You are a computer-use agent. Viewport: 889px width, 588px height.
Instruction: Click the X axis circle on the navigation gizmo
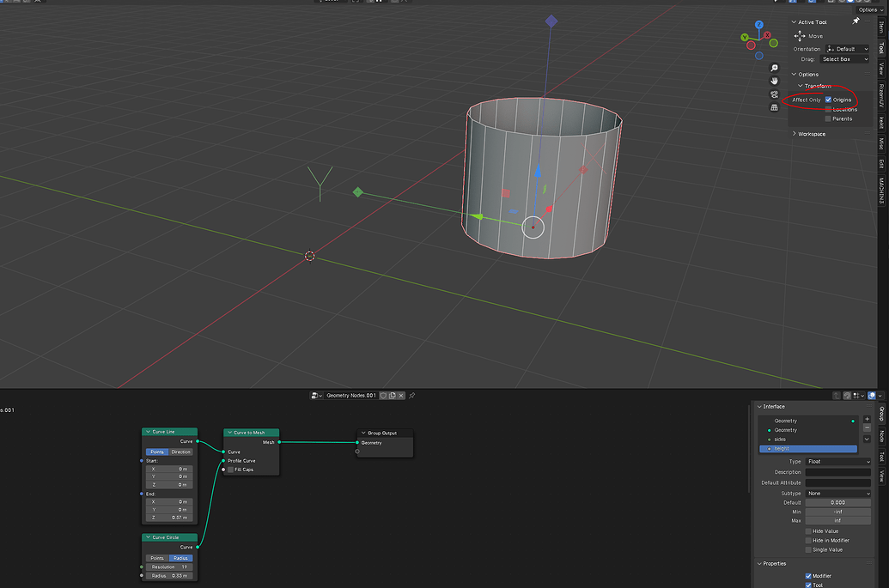(x=767, y=35)
